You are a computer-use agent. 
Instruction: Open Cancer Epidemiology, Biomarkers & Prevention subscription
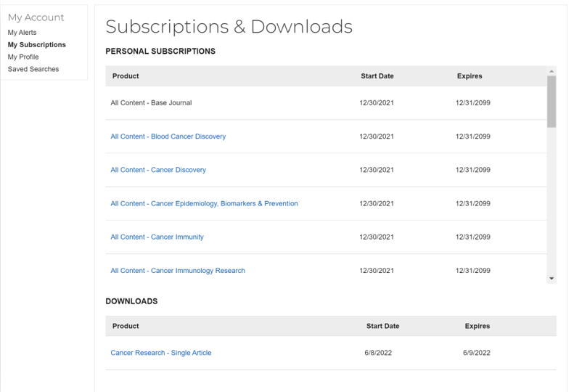(x=204, y=203)
